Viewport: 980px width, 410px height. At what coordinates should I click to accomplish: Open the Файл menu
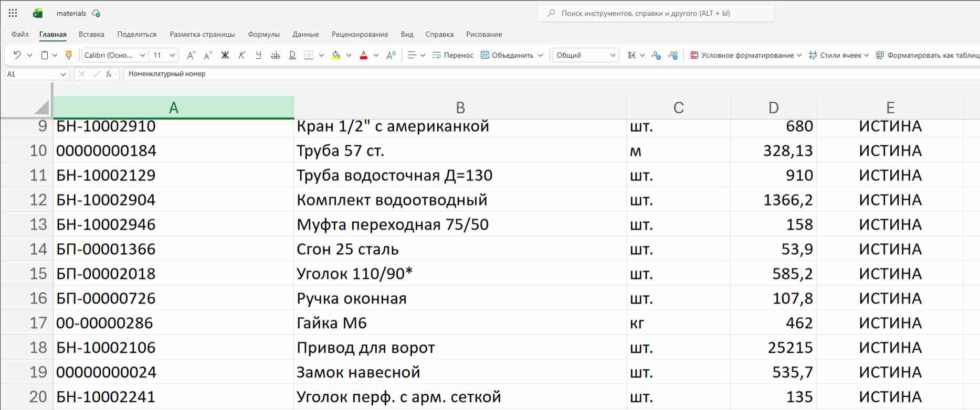20,34
